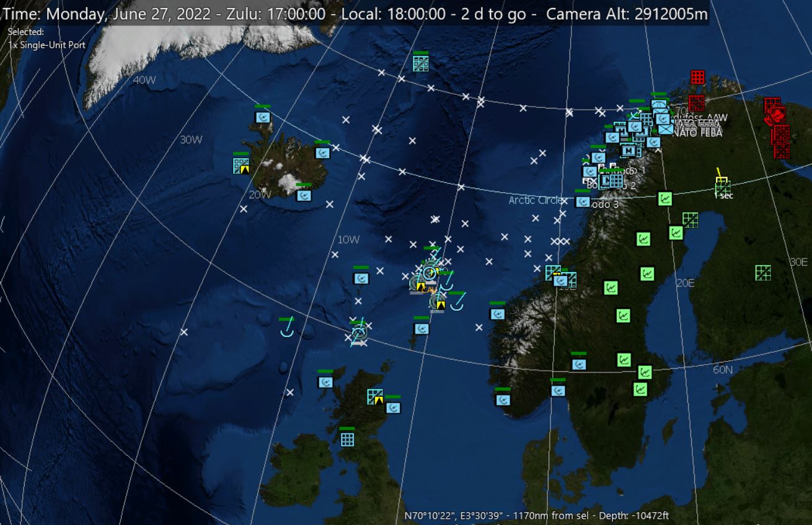Click the "20W" longitude label
This screenshot has height=525, width=812.
(x=260, y=195)
